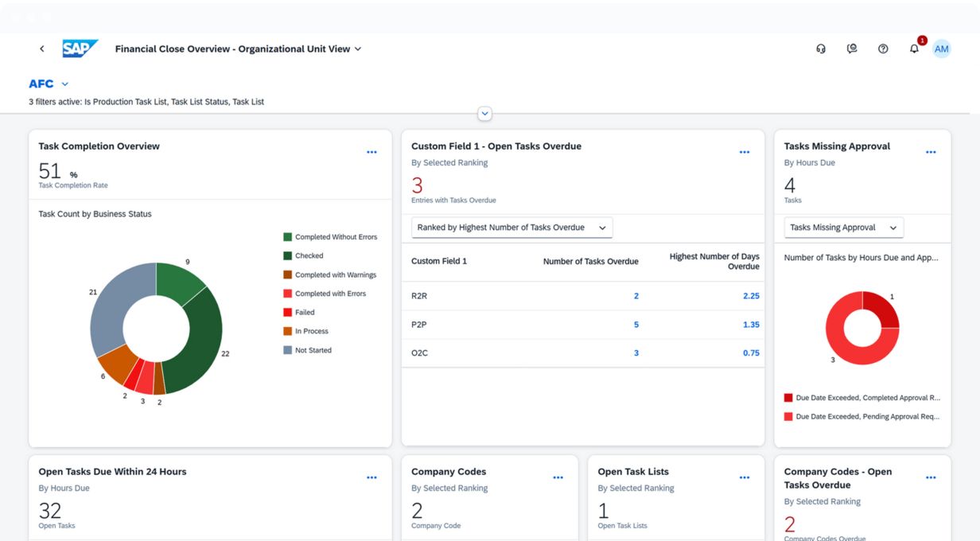Open the AFC variant dropdown

coord(65,84)
